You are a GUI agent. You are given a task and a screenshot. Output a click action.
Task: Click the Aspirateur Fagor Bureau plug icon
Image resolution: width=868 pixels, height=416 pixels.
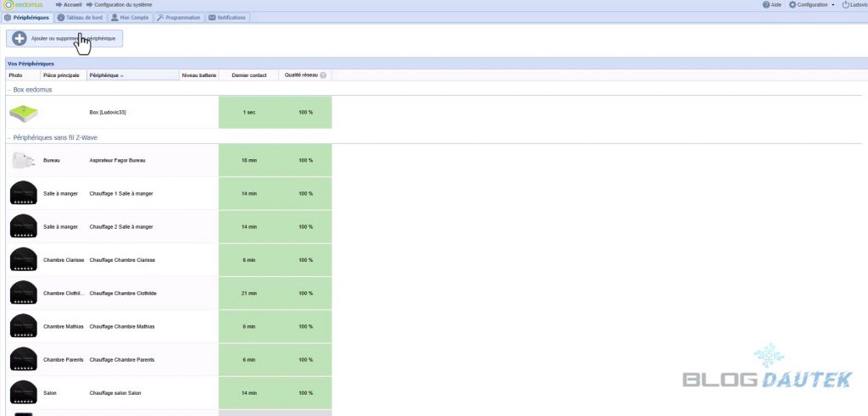coord(22,160)
